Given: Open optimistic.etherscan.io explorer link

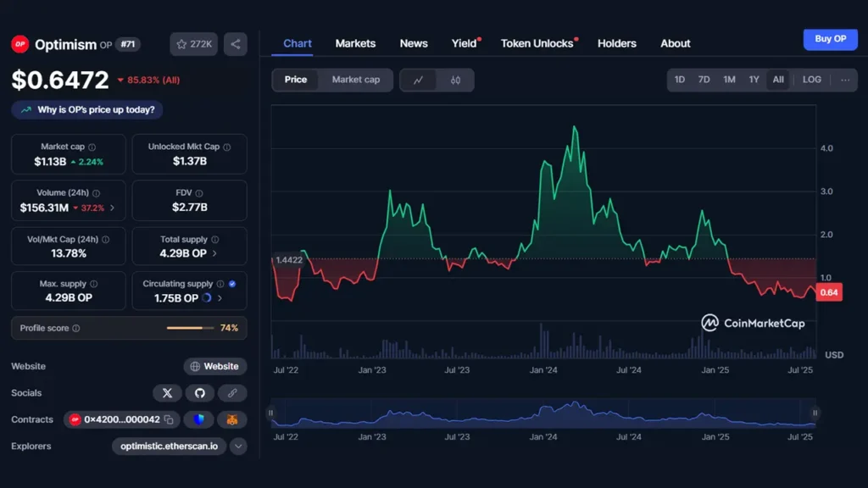Looking at the screenshot, I should tap(169, 446).
